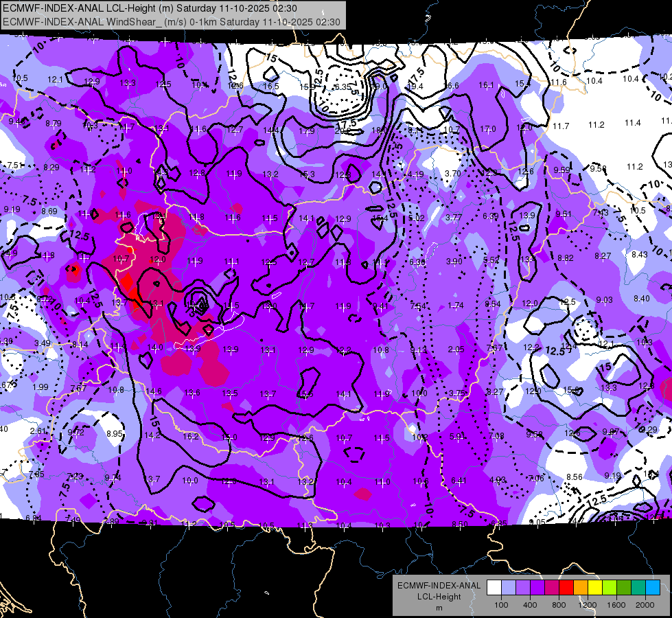This screenshot has width=672, height=618.
Task: Select the teal legend swatch
Action: [638, 588]
